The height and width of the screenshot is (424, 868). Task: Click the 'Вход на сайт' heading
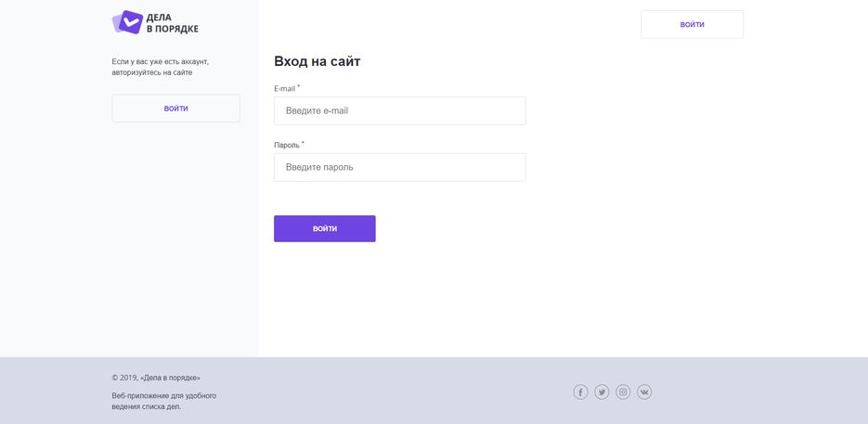point(317,61)
